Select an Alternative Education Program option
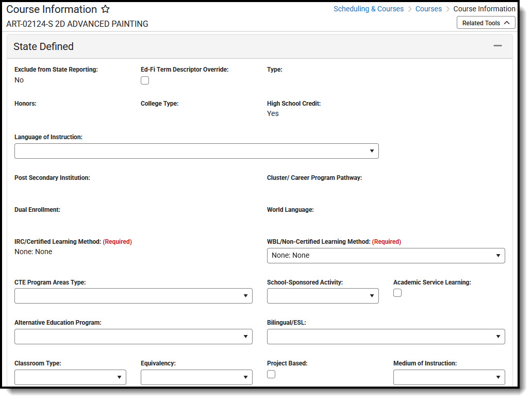The image size is (532, 401). [x=133, y=337]
